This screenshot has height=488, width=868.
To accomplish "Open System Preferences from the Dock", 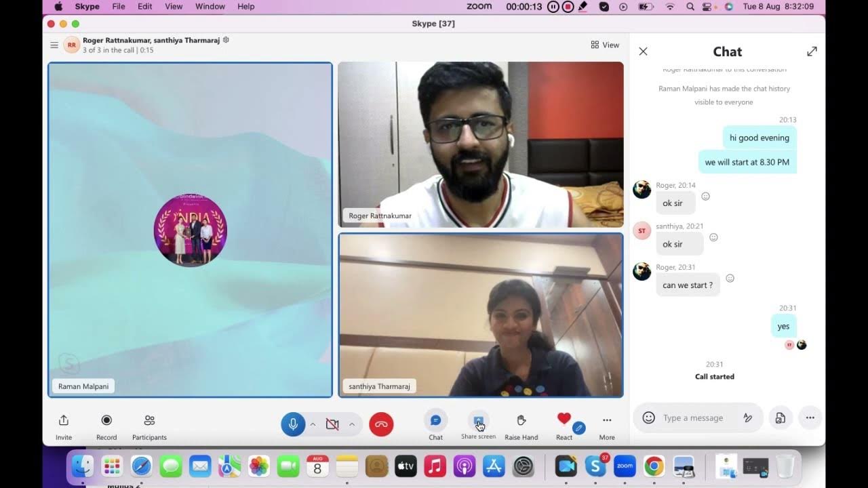I will pos(524,466).
